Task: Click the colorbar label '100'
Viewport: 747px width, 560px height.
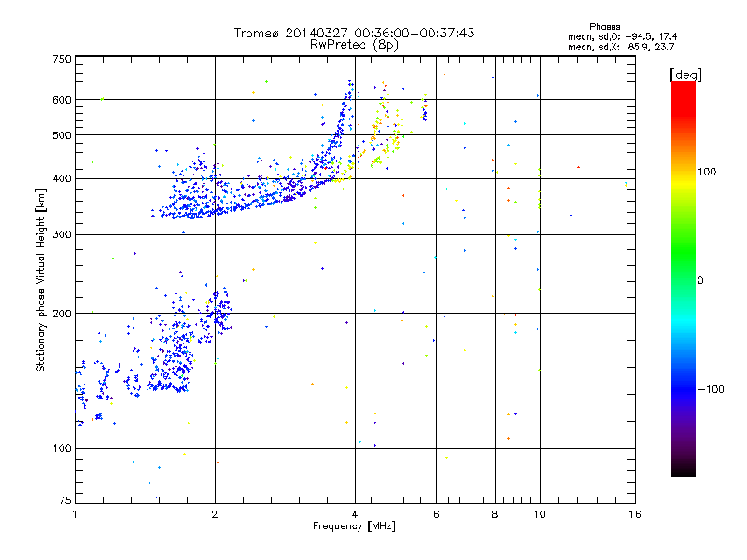Action: (x=707, y=172)
